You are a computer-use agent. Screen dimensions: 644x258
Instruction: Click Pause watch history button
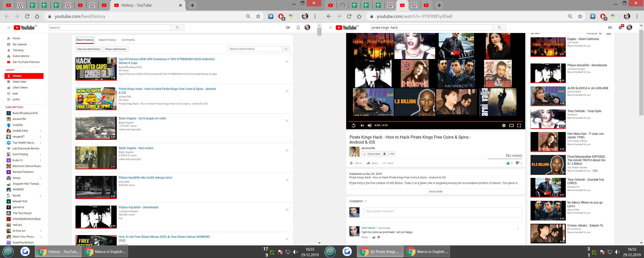pyautogui.click(x=116, y=49)
